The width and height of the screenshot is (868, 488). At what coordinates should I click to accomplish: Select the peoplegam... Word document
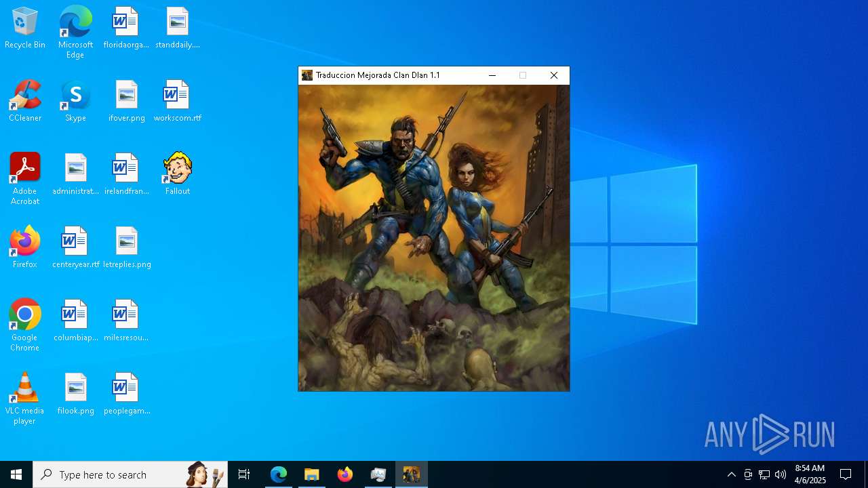[127, 394]
